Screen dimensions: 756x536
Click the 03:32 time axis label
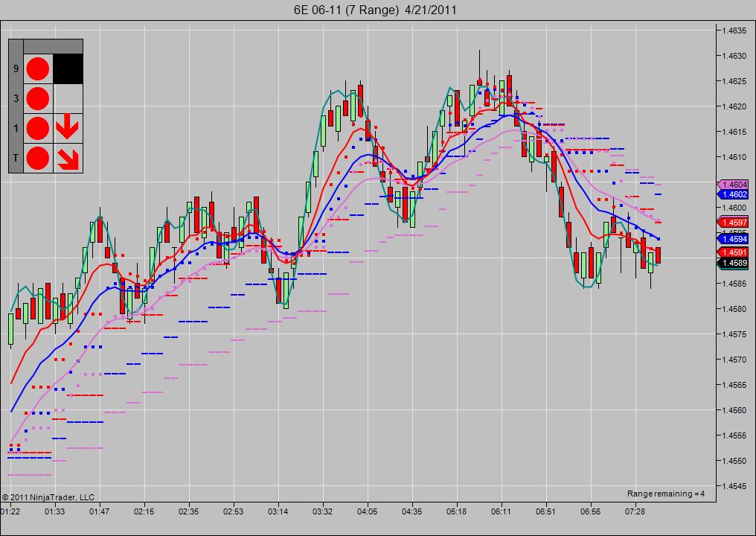[322, 511]
